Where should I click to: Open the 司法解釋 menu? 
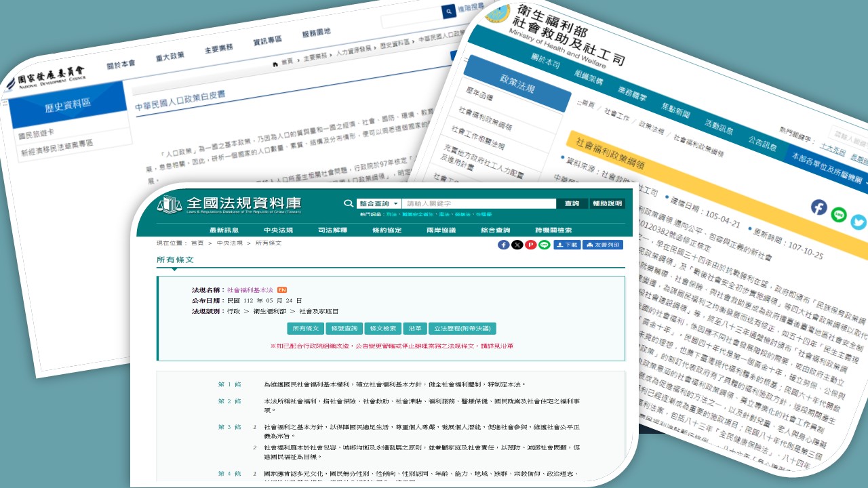click(x=332, y=230)
